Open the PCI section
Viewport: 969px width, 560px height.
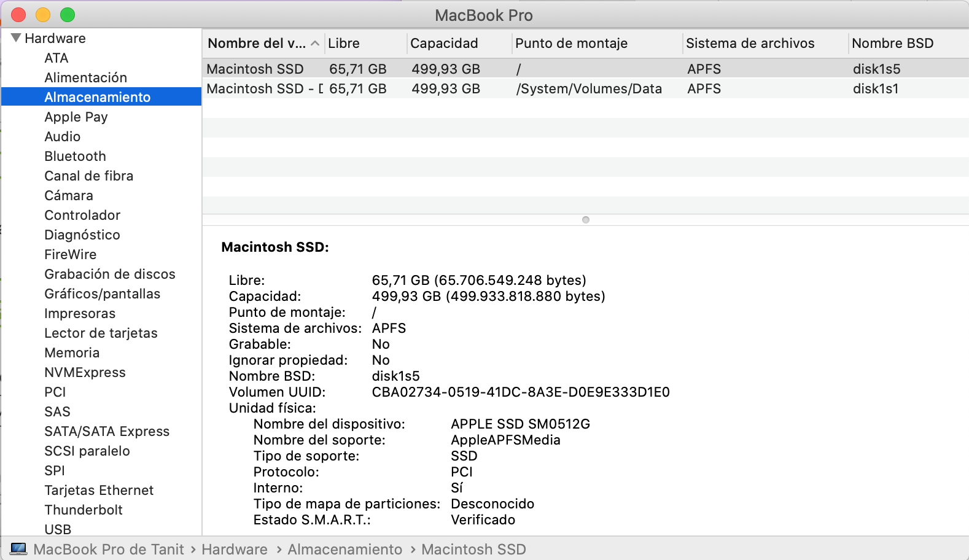55,392
